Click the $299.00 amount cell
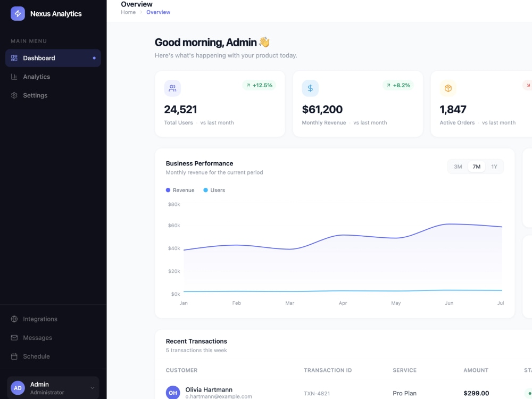 click(476, 393)
